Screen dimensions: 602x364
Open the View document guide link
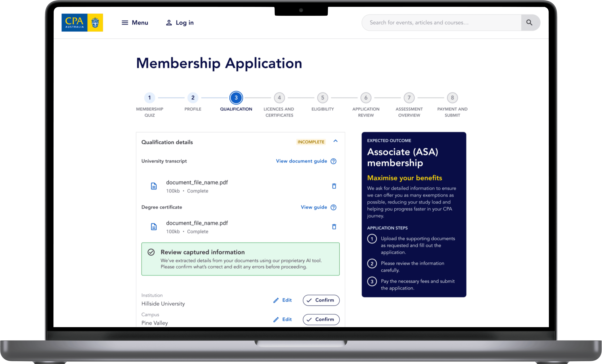301,161
